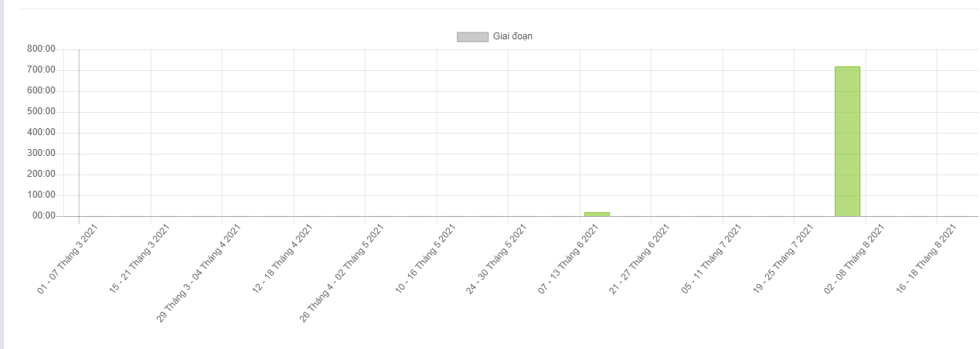
Task: Toggle the Giai đoạn legend label
Action: (512, 37)
